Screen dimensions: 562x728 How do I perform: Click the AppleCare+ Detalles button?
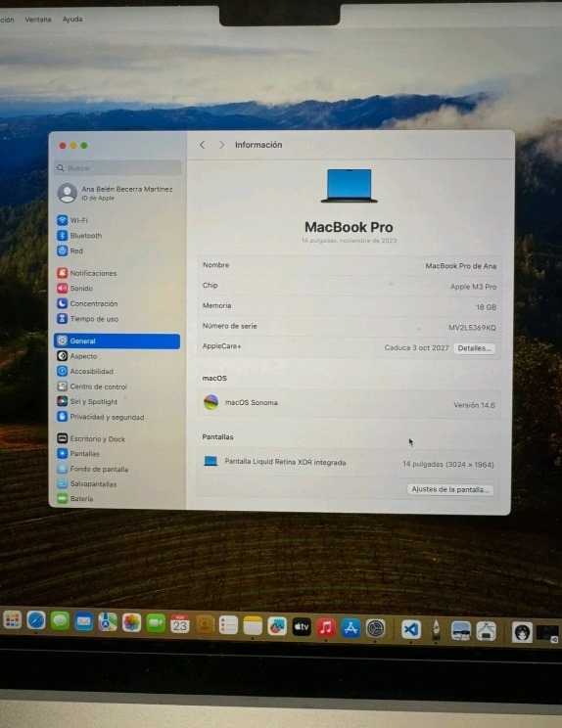click(474, 348)
